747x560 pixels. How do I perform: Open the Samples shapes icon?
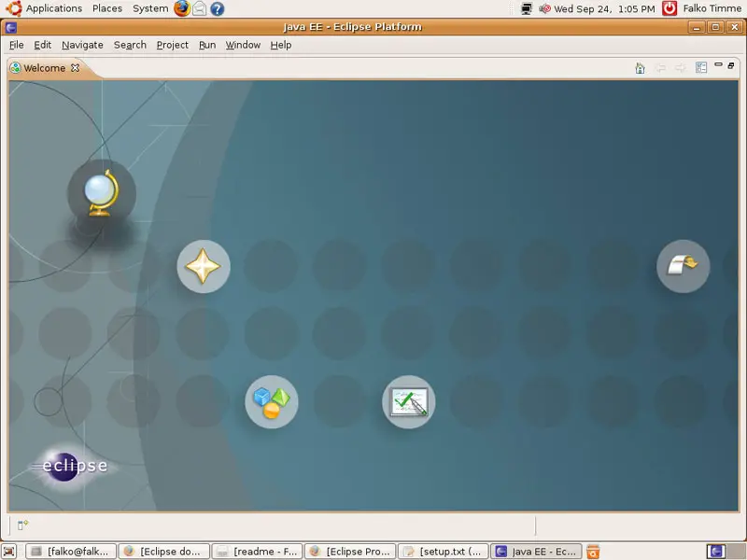tap(272, 402)
